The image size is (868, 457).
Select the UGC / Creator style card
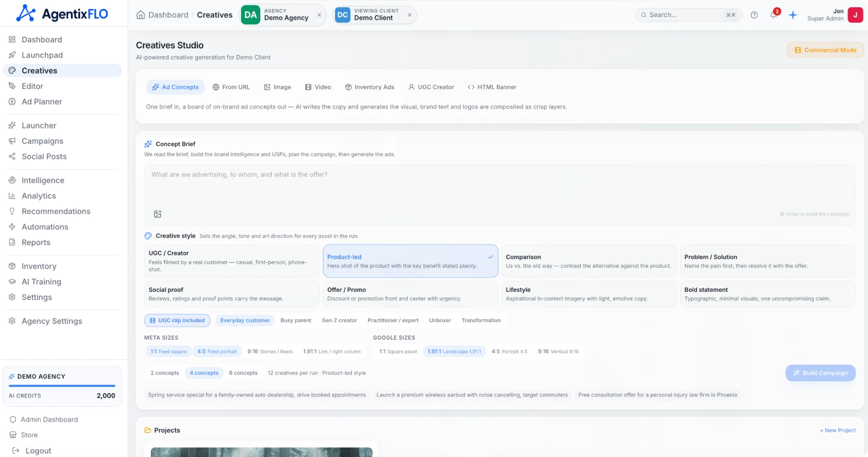pos(231,261)
